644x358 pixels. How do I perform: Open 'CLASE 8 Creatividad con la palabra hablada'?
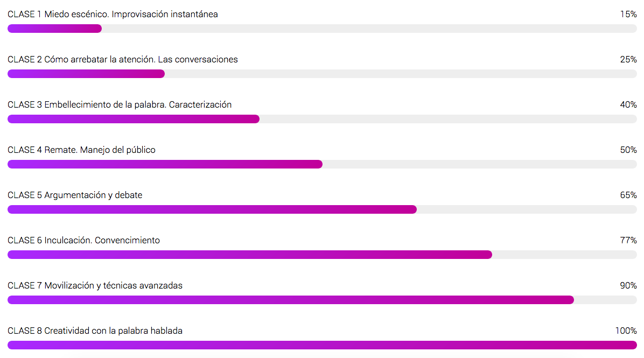click(95, 331)
